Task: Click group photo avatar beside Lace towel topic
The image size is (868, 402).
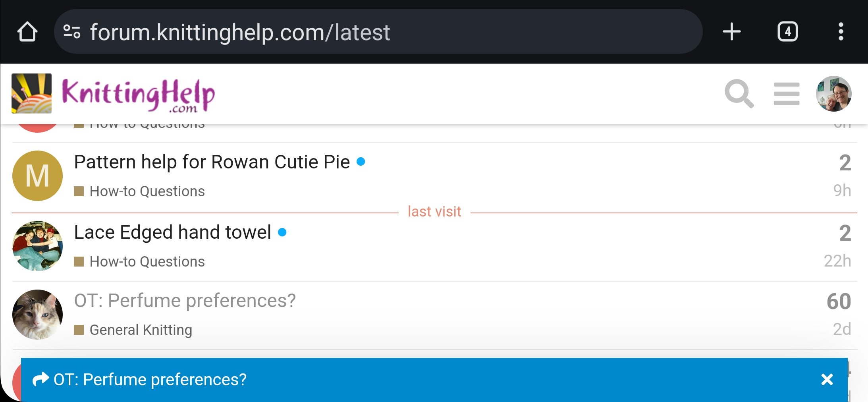Action: [37, 246]
